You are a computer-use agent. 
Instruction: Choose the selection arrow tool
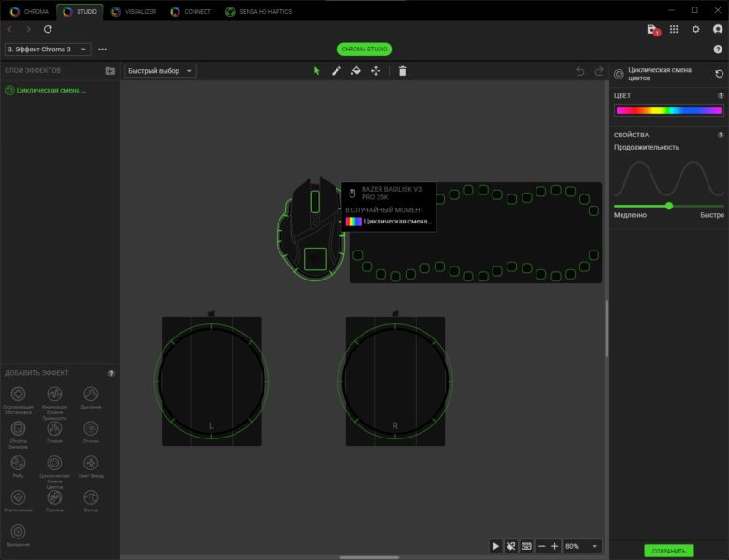pos(317,71)
